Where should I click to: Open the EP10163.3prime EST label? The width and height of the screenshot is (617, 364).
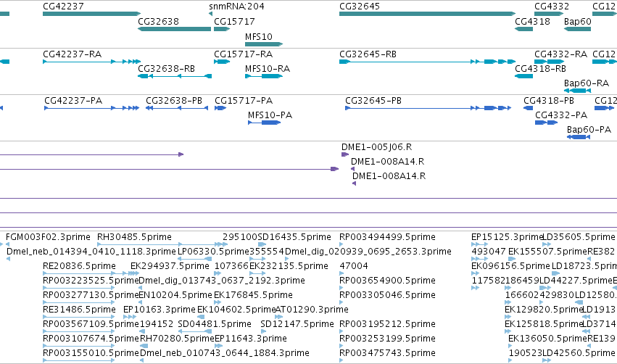160,310
